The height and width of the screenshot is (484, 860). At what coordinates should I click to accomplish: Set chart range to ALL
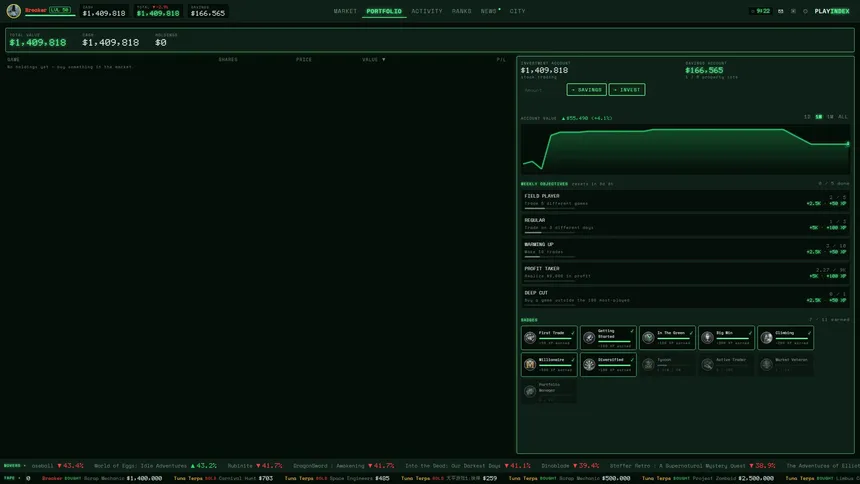(x=842, y=117)
